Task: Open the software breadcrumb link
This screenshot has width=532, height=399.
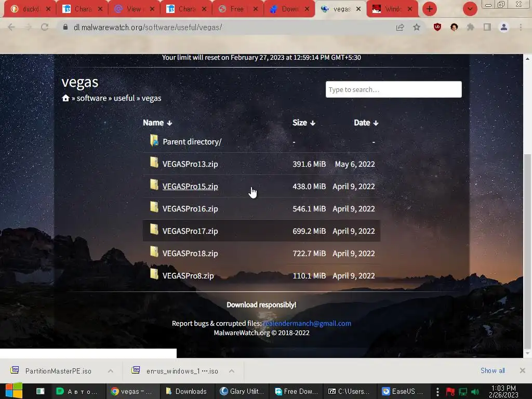Action: (91, 98)
